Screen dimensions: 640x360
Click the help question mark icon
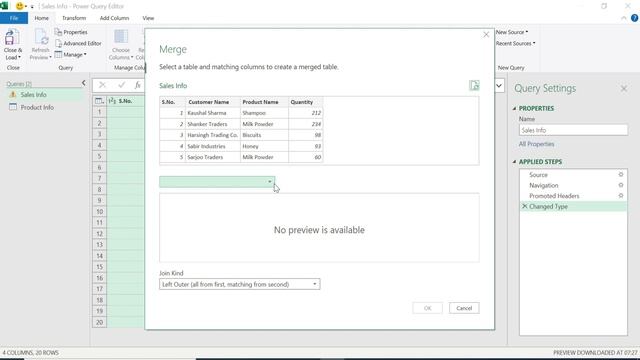click(x=634, y=18)
